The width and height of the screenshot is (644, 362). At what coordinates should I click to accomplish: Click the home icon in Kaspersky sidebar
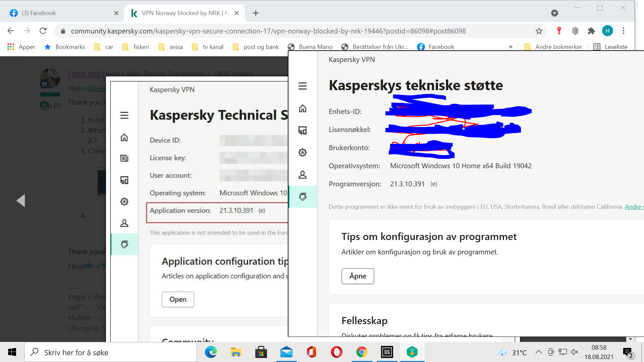pyautogui.click(x=303, y=109)
